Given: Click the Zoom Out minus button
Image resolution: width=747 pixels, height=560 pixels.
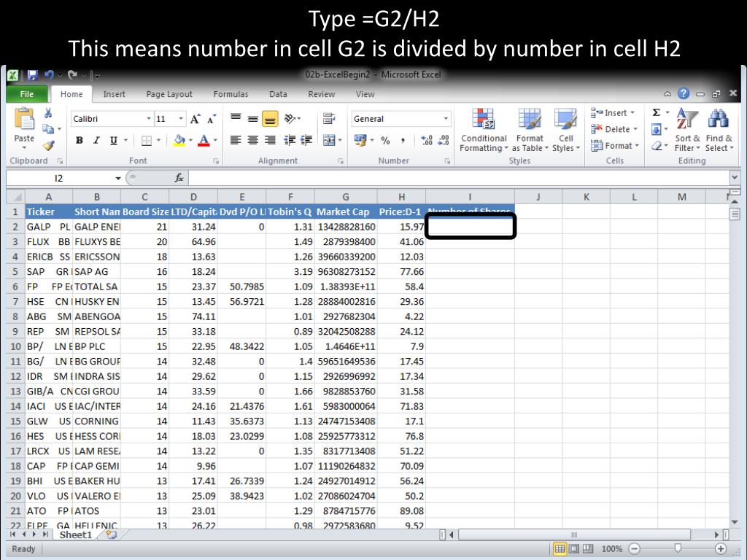Looking at the screenshot, I should point(635,548).
